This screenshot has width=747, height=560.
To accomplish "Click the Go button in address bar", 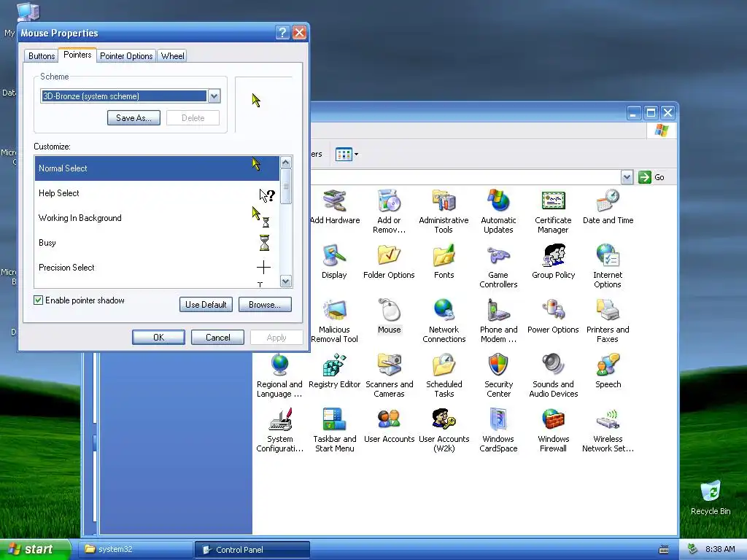I will [651, 177].
